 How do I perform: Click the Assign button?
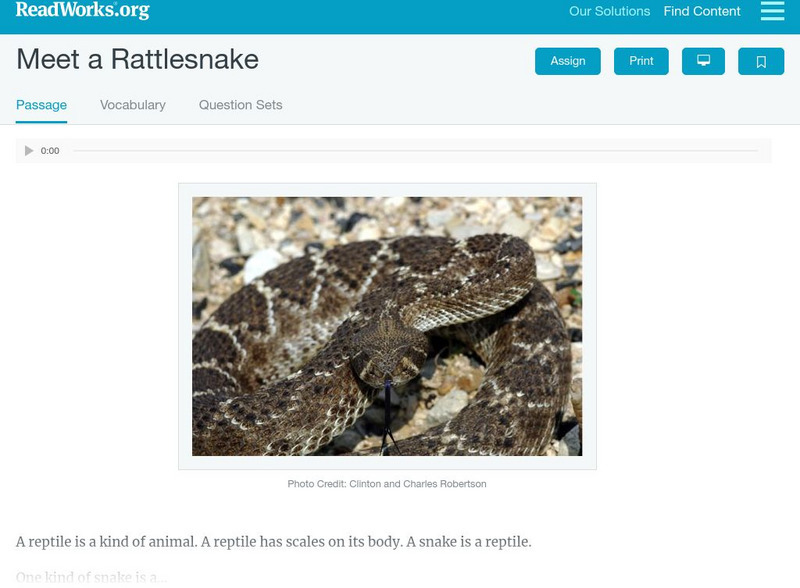567,61
